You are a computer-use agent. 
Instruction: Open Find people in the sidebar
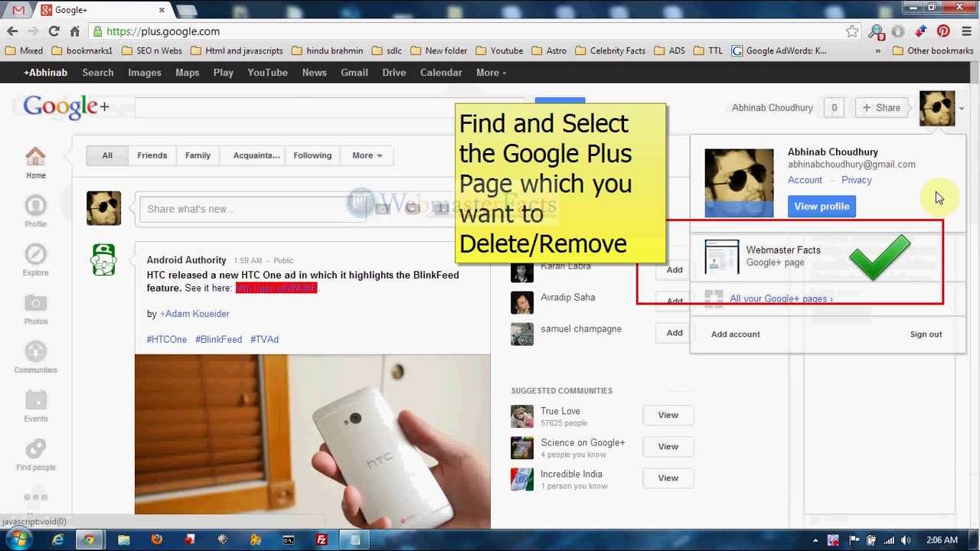point(35,455)
